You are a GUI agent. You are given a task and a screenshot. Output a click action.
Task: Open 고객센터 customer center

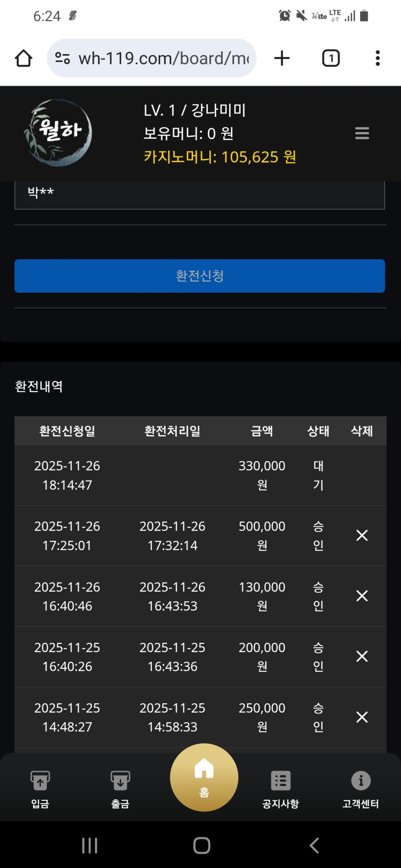click(x=361, y=787)
